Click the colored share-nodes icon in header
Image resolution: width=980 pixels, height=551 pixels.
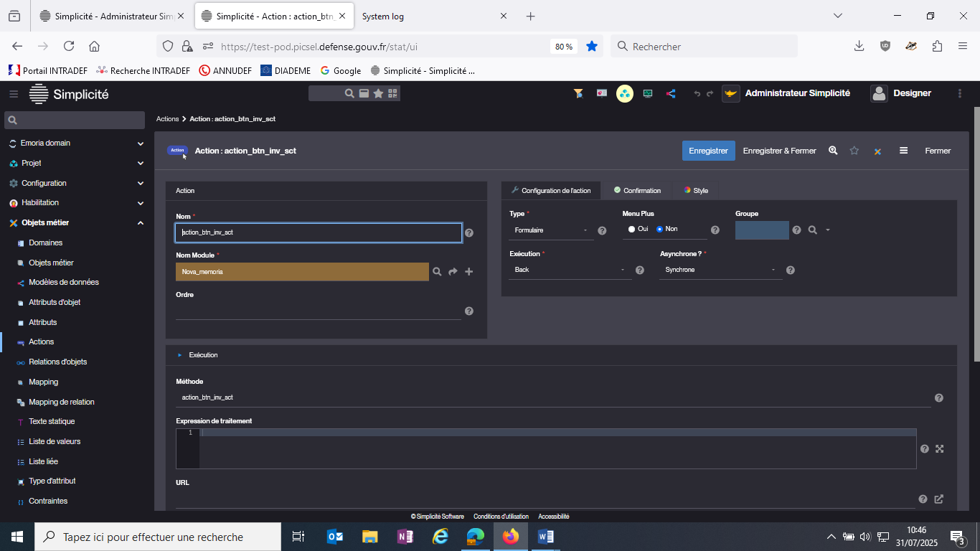(671, 93)
